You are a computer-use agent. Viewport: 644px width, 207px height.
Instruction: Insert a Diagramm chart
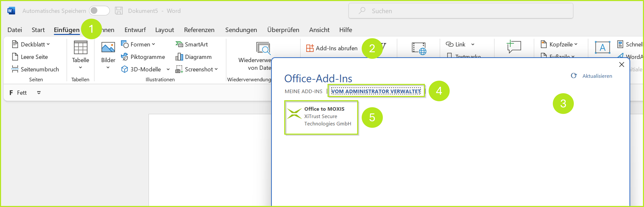click(193, 57)
